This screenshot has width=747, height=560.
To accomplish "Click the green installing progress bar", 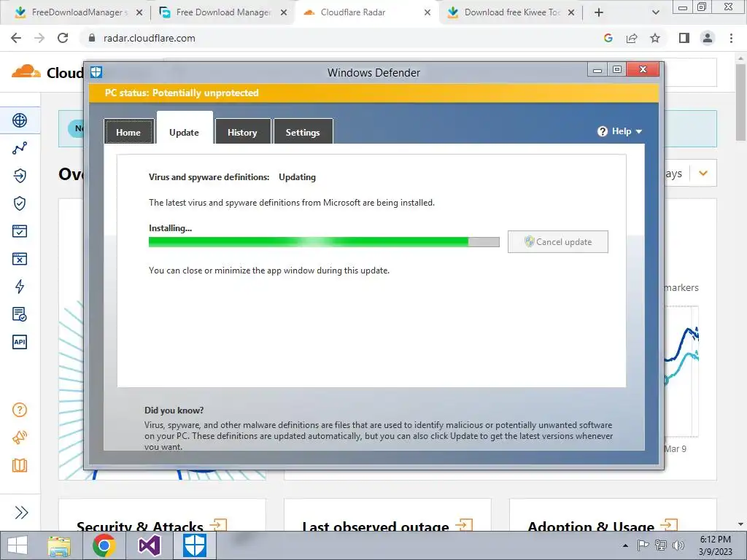I will pyautogui.click(x=324, y=242).
